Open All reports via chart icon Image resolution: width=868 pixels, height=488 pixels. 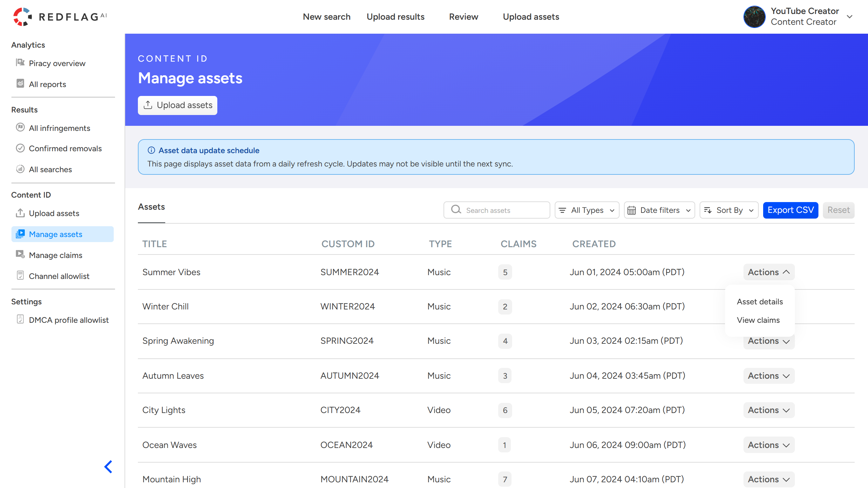[x=20, y=84]
